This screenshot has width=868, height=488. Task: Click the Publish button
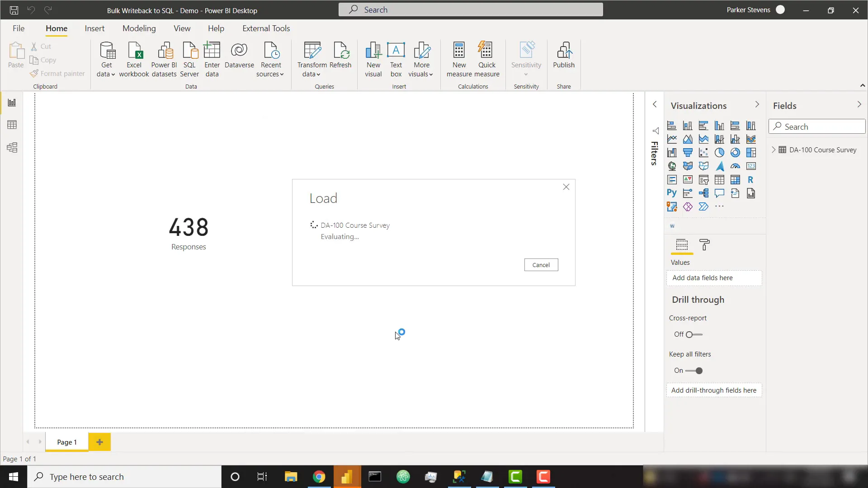(564, 56)
